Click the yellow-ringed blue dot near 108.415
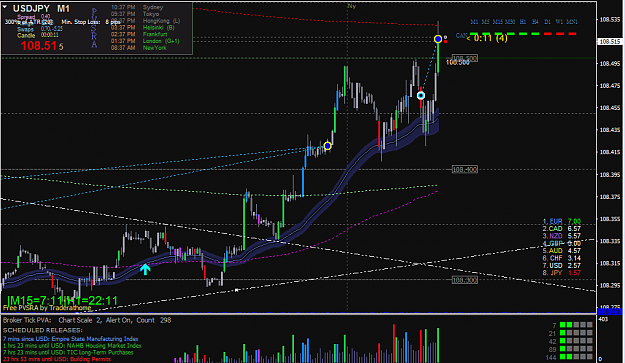625x363 pixels. click(327, 146)
